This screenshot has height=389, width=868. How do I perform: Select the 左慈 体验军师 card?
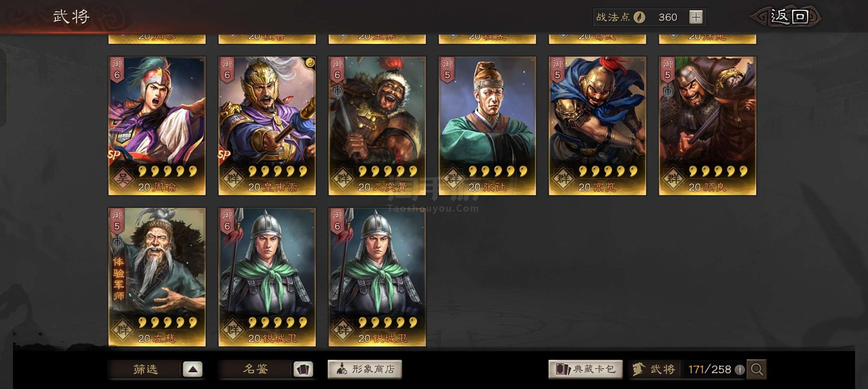157,277
